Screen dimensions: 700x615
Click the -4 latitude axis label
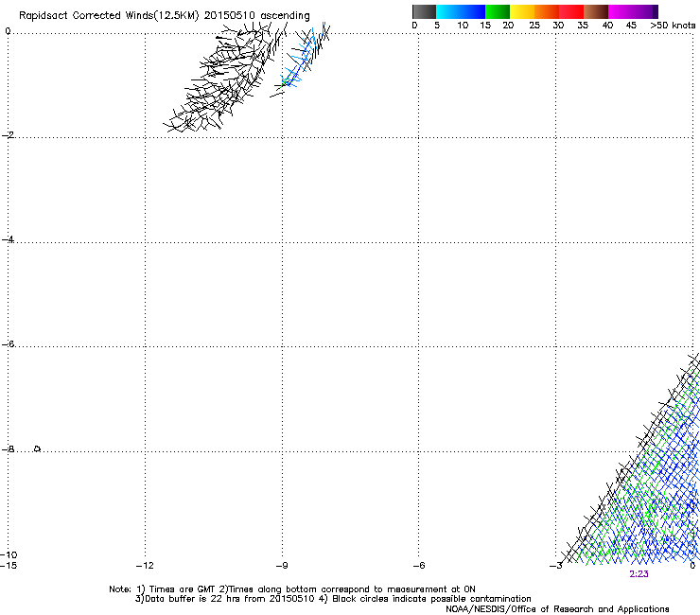[x=8, y=239]
